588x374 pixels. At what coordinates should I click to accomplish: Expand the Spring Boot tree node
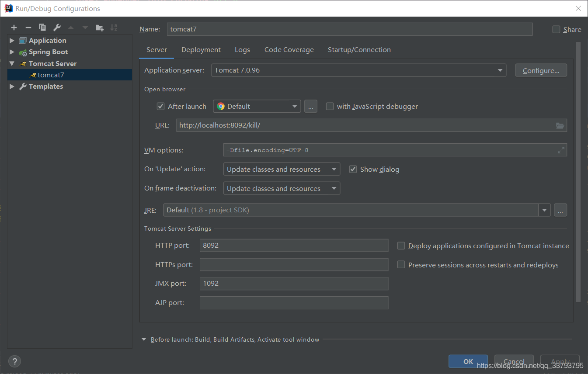[12, 52]
